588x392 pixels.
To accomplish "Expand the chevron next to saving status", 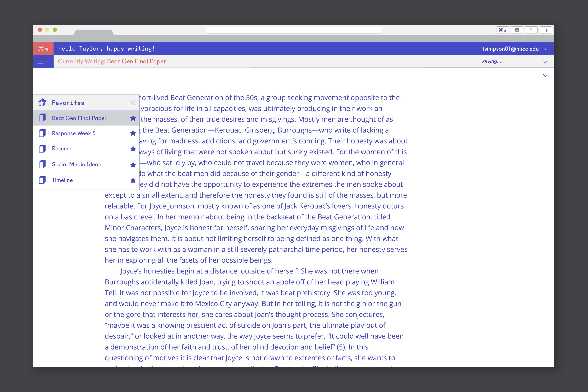I will (x=545, y=62).
